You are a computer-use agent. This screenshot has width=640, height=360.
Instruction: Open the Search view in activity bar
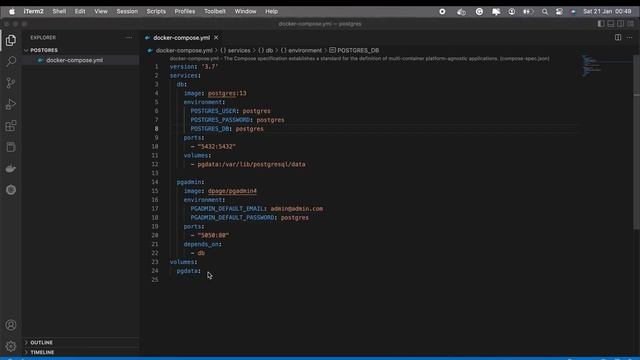tap(11, 61)
